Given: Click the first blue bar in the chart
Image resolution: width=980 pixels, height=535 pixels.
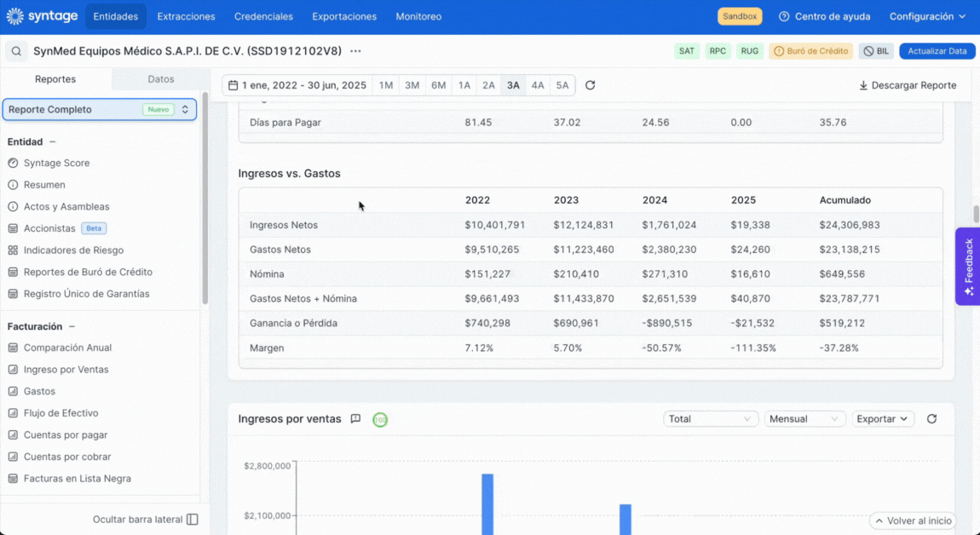Looking at the screenshot, I should (487, 503).
